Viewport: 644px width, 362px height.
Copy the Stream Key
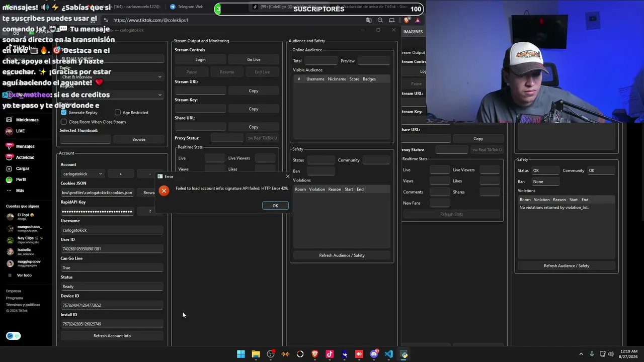tap(254, 109)
